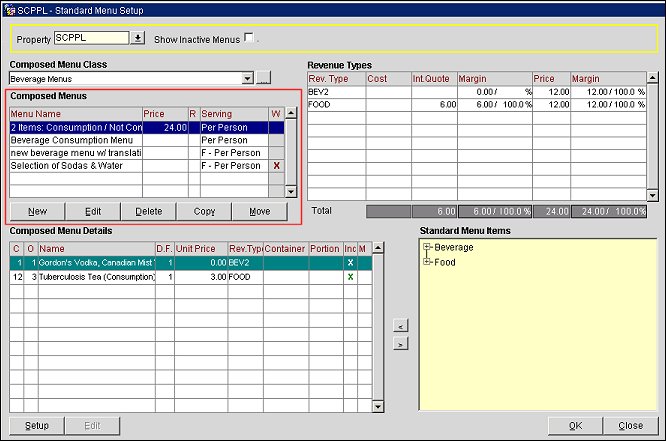This screenshot has height=441, width=666.
Task: Toggle the Show Inactive Menus checkbox
Action: click(x=249, y=38)
